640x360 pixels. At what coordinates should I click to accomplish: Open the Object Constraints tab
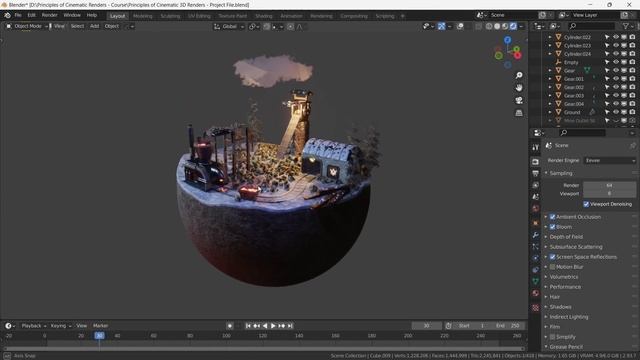click(536, 270)
